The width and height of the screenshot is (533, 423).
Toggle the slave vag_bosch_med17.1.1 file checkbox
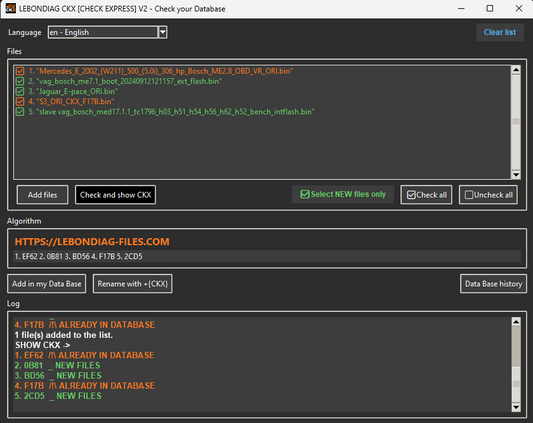20,112
